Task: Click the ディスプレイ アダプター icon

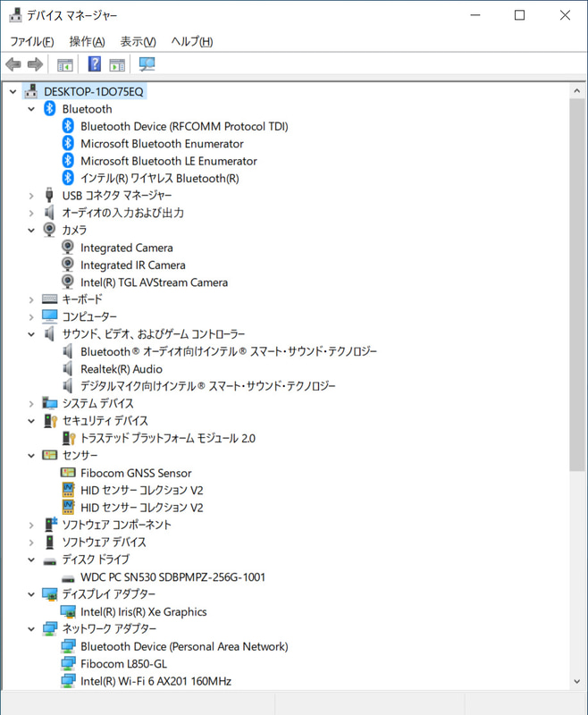Action: pos(49,593)
